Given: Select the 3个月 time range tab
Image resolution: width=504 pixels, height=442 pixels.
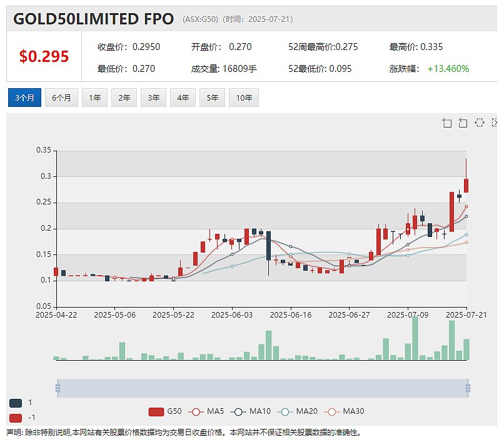Looking at the screenshot, I should click(x=24, y=98).
